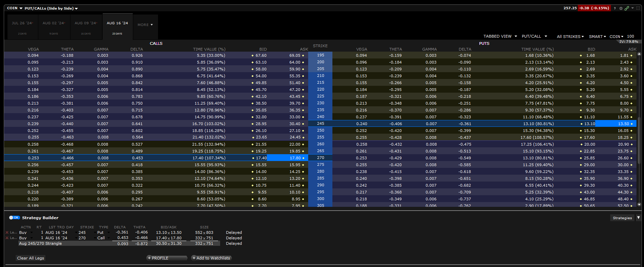Click the green chain link icon
Screen dimensions: 644x267
[x=627, y=8]
